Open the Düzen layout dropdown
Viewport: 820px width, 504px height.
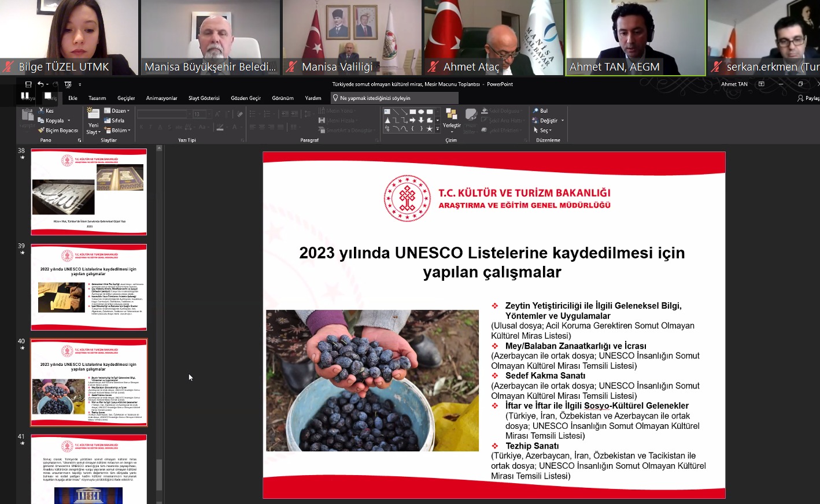click(117, 111)
